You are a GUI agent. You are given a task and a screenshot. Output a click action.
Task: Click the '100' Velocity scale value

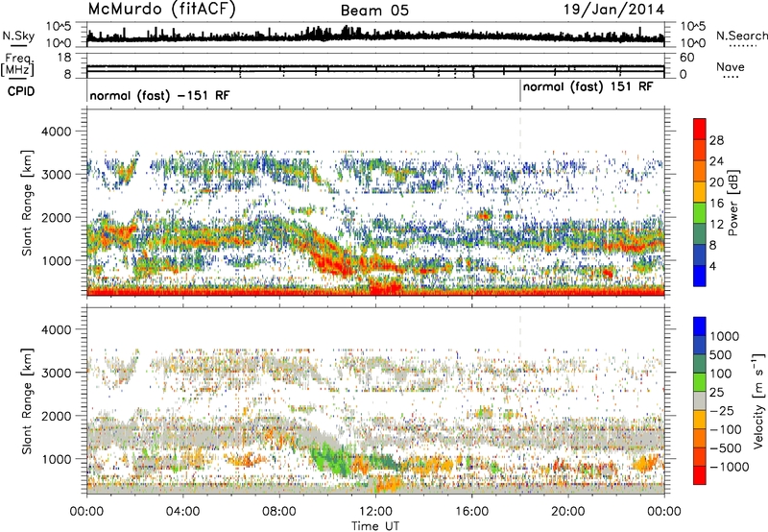pyautogui.click(x=721, y=374)
